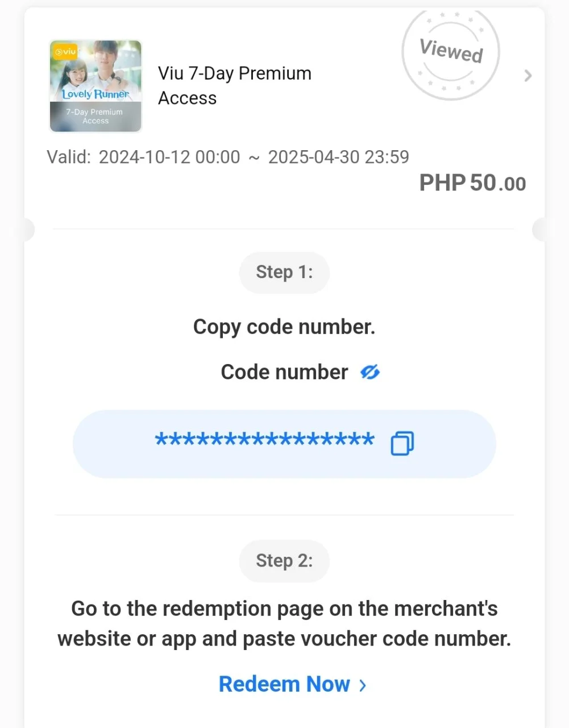Reveal the hidden code with the eye icon
This screenshot has width=569, height=728.
[370, 373]
